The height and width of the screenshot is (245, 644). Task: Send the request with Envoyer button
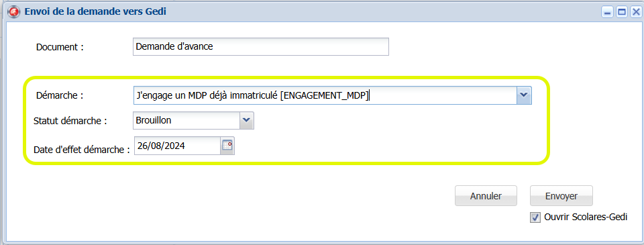561,196
